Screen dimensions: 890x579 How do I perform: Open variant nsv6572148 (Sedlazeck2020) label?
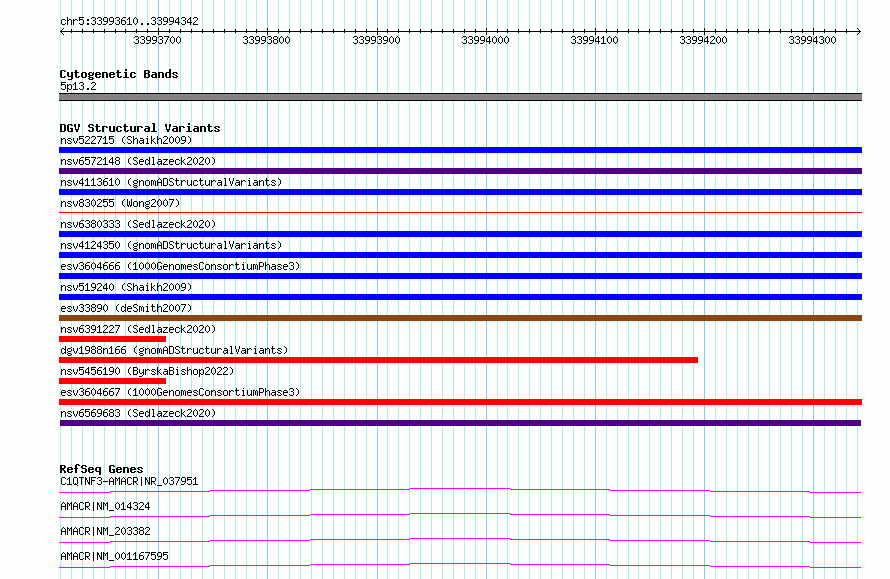[x=138, y=161]
